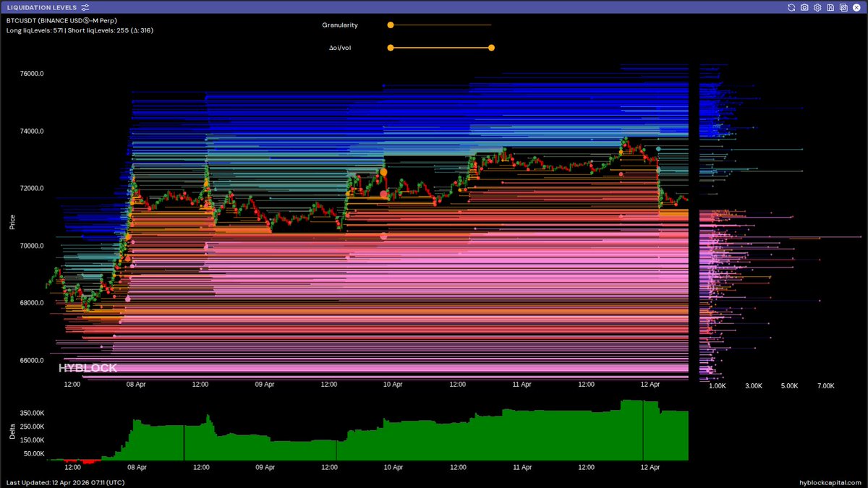868x488 pixels.
Task: Click the 74000.0 price axis label
Action: (x=32, y=131)
